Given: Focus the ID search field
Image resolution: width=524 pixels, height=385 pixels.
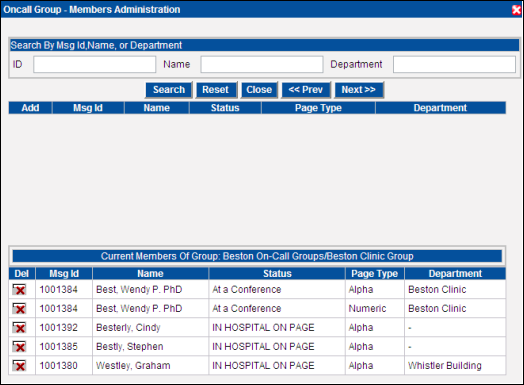Looking at the screenshot, I should (x=95, y=64).
